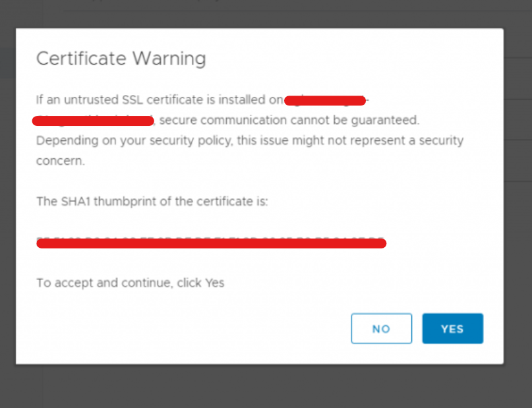
Task: Click the dimmed backdrop left of the dialog
Action: click(x=7, y=204)
